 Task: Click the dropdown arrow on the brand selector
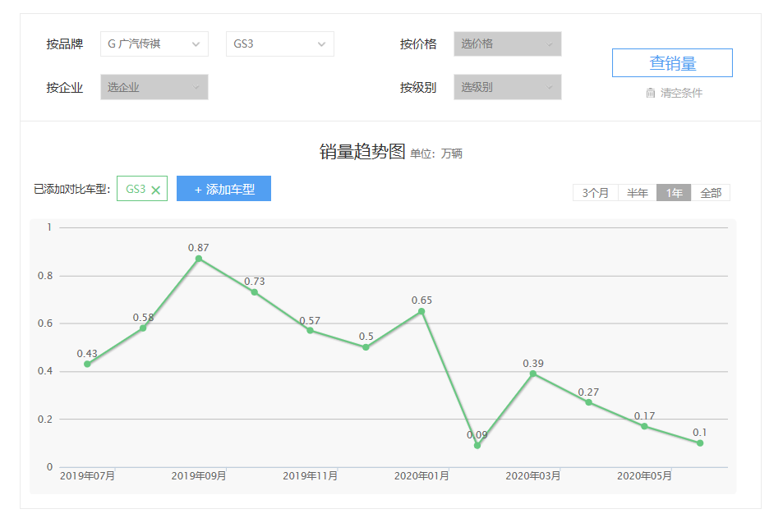196,44
